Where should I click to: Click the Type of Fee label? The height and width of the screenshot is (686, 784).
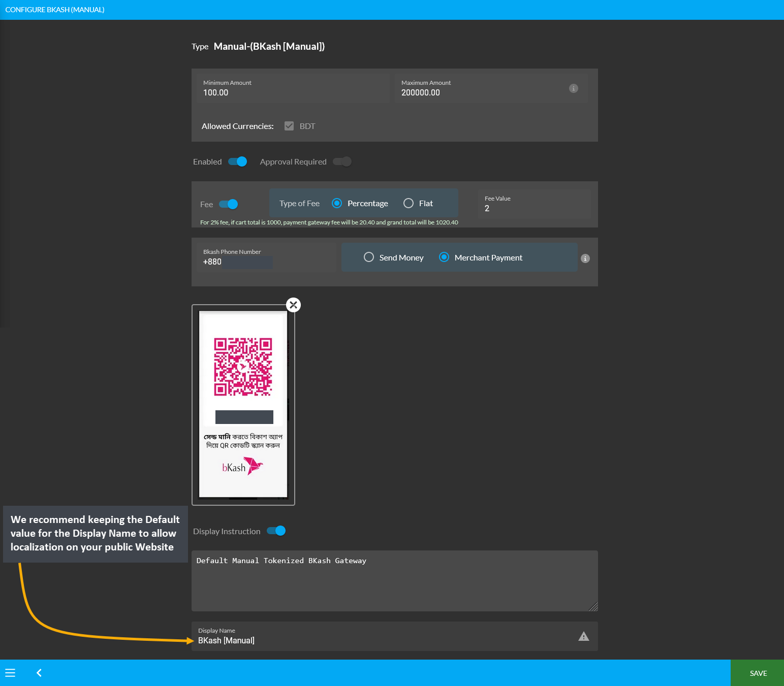pos(299,203)
